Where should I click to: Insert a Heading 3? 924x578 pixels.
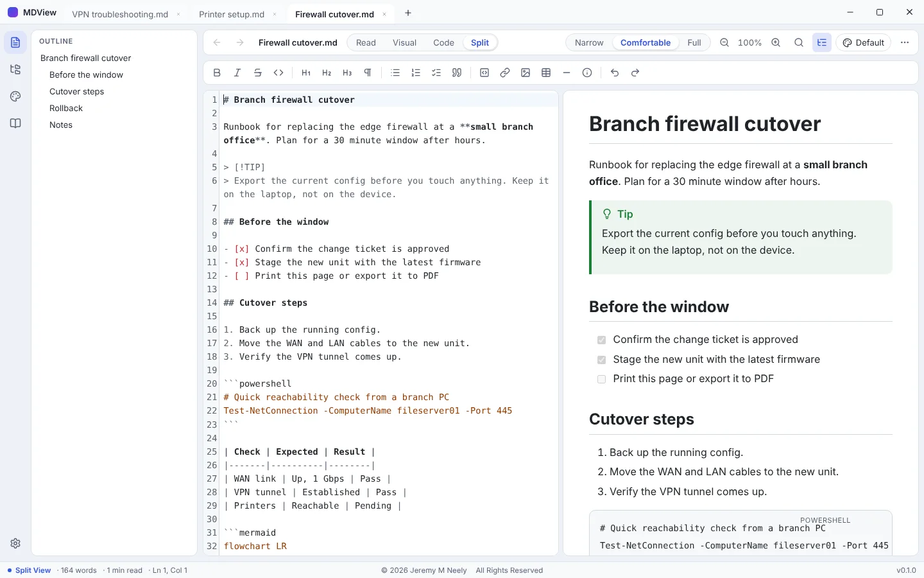[x=347, y=73]
